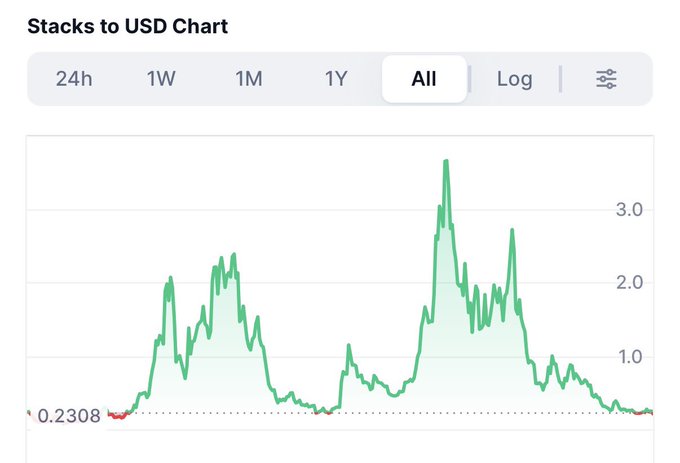The width and height of the screenshot is (680, 463).
Task: Click the 3.0 y-axis label
Action: [629, 210]
